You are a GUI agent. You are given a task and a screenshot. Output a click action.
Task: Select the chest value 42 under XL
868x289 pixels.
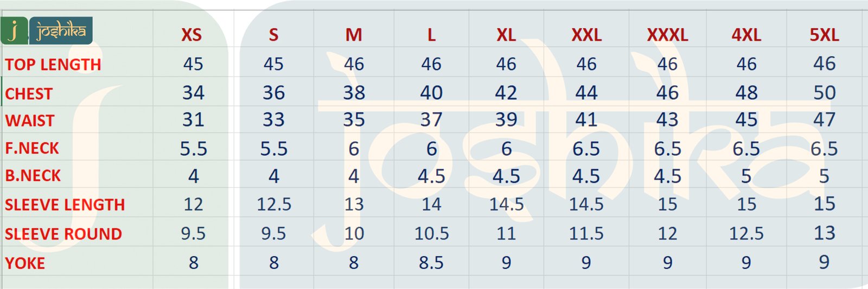click(506, 93)
